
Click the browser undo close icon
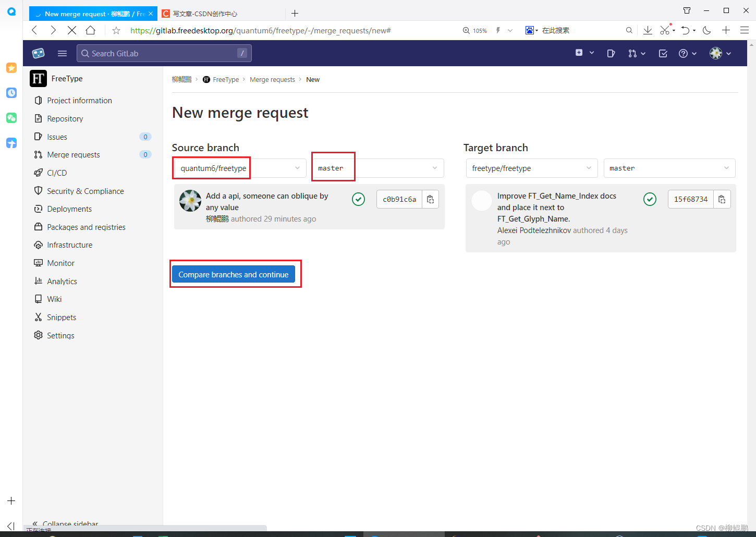click(686, 30)
